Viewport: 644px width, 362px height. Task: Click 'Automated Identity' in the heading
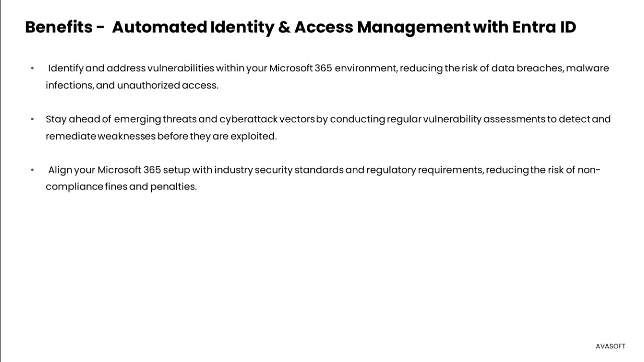coord(193,27)
